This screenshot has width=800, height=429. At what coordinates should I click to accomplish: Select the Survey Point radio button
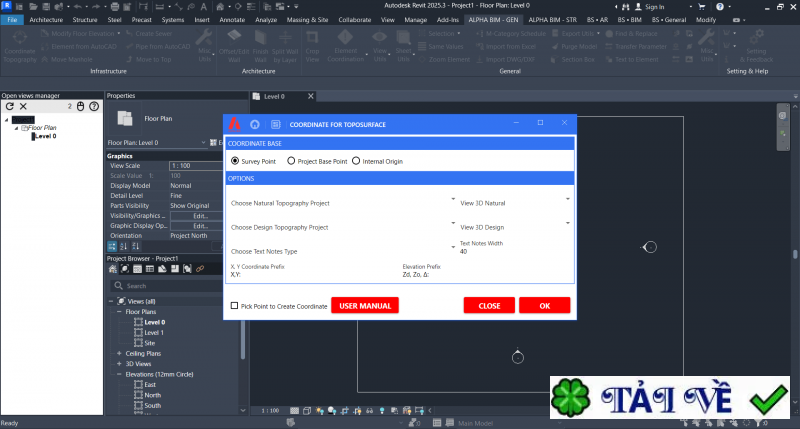tap(235, 160)
